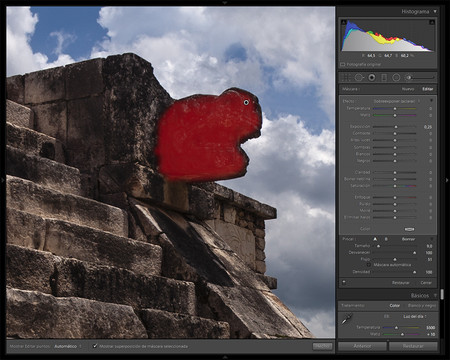Select Borrar brush mode
The width and height of the screenshot is (450, 360).
click(x=408, y=239)
